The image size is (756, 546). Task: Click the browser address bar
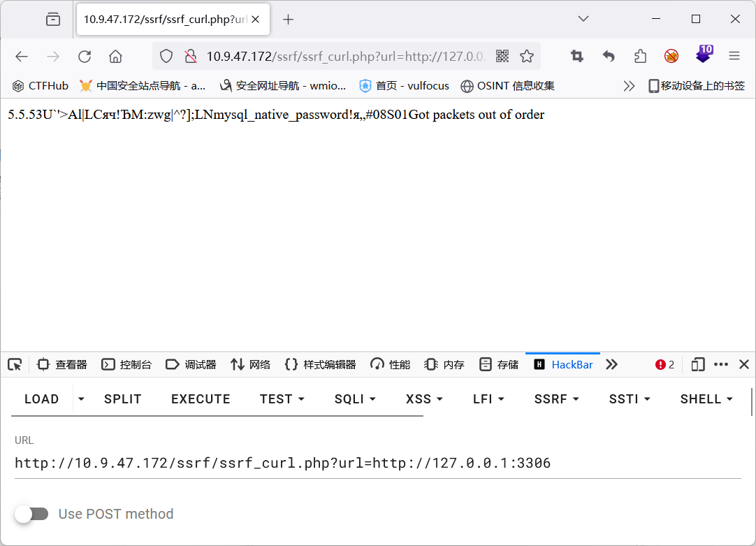[x=345, y=57]
